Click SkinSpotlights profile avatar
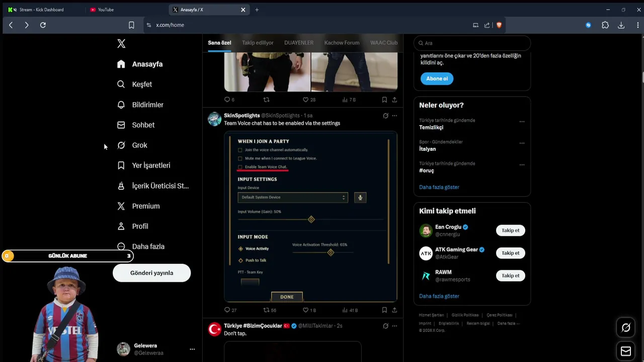Screen dimensions: 644x362 pyautogui.click(x=215, y=119)
